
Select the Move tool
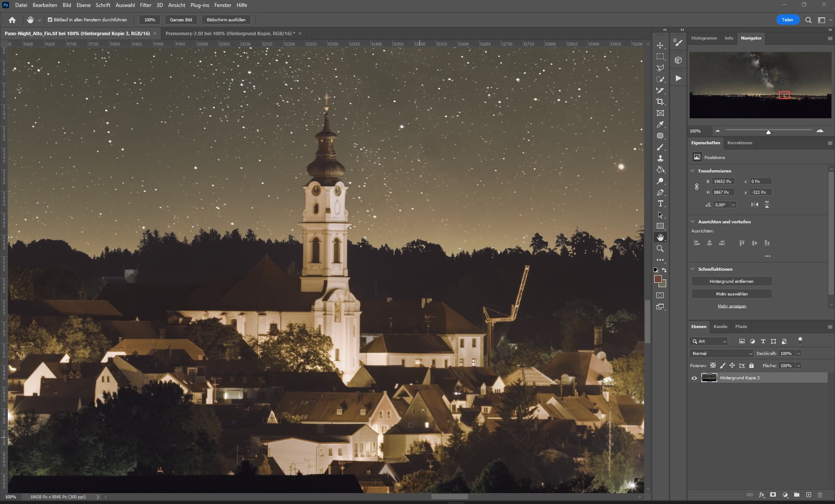click(660, 46)
